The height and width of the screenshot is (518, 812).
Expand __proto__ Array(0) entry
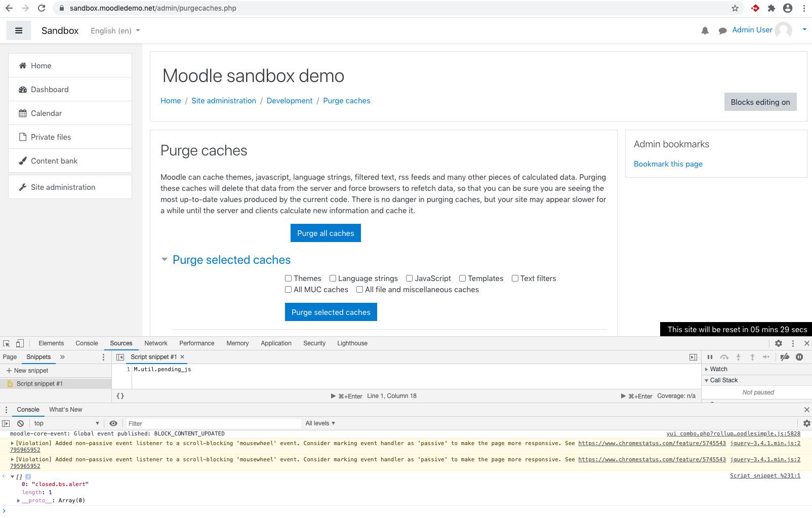tap(19, 501)
